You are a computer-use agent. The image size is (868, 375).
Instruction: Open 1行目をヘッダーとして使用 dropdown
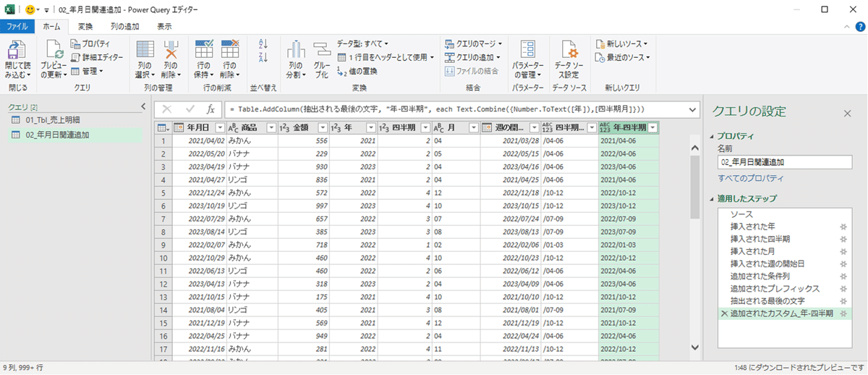click(x=386, y=57)
